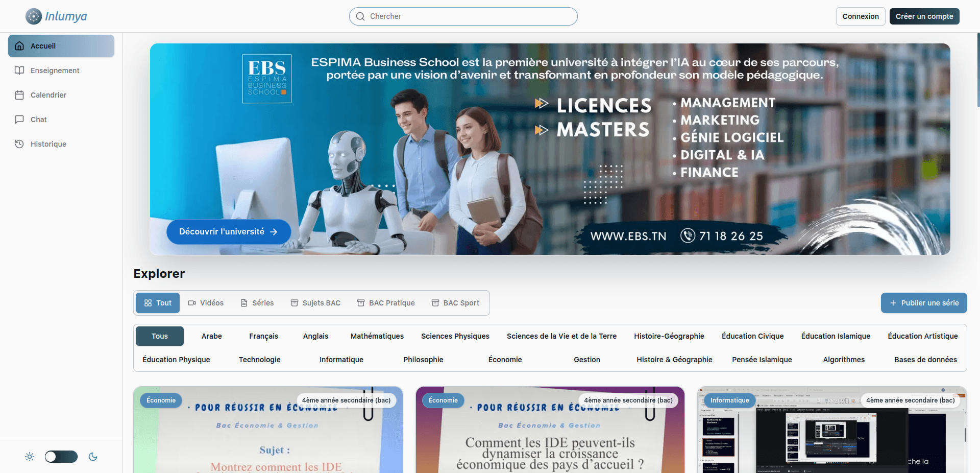Filter by Mathématiques subject
Screen dimensions: 980x473
point(377,336)
